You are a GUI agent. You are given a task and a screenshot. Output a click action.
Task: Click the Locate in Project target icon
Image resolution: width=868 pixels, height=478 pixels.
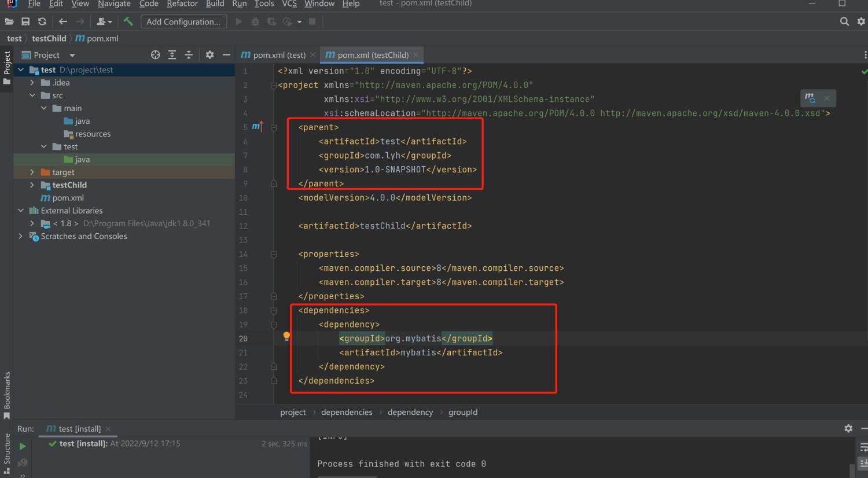[x=155, y=55]
